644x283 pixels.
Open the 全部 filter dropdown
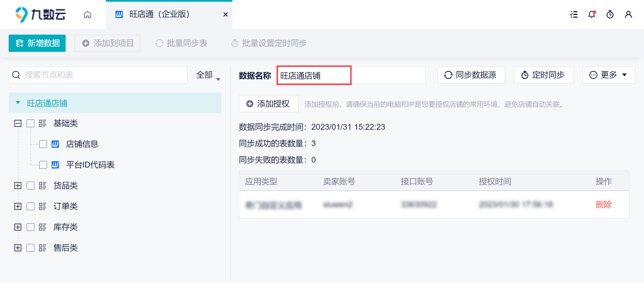click(208, 75)
